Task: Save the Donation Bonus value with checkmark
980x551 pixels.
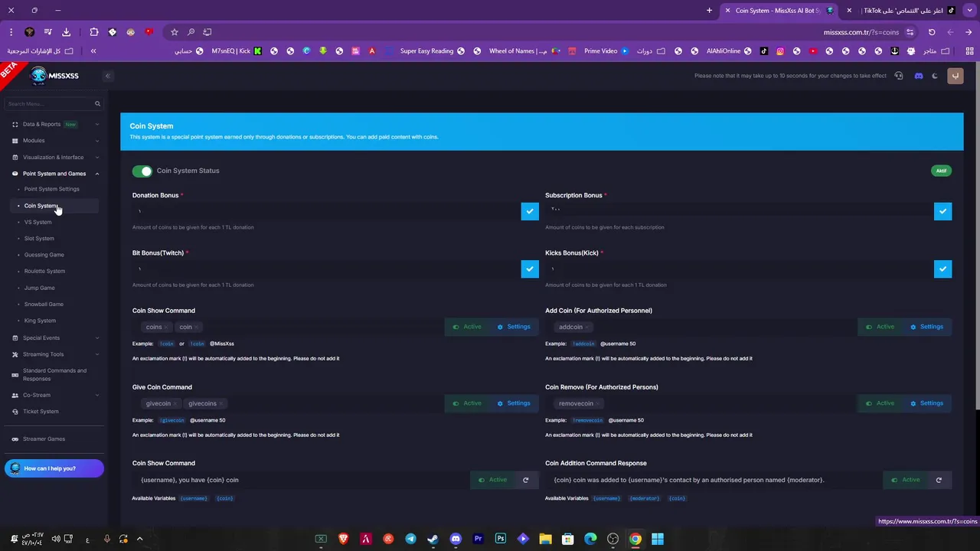Action: (x=530, y=211)
